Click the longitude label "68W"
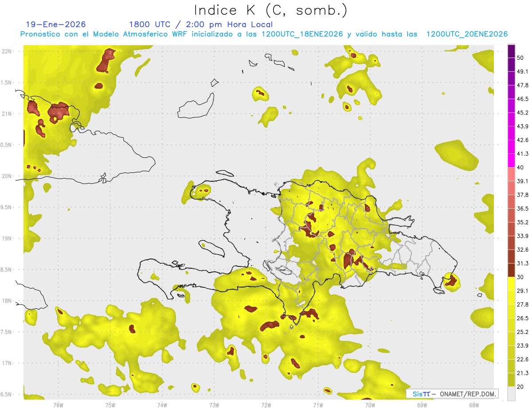 pyautogui.click(x=474, y=405)
